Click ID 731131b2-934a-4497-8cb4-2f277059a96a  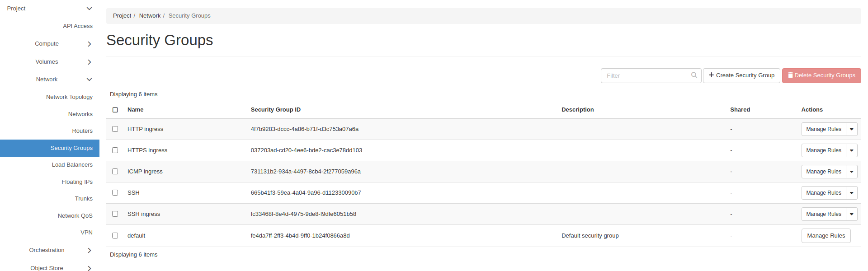click(x=306, y=172)
